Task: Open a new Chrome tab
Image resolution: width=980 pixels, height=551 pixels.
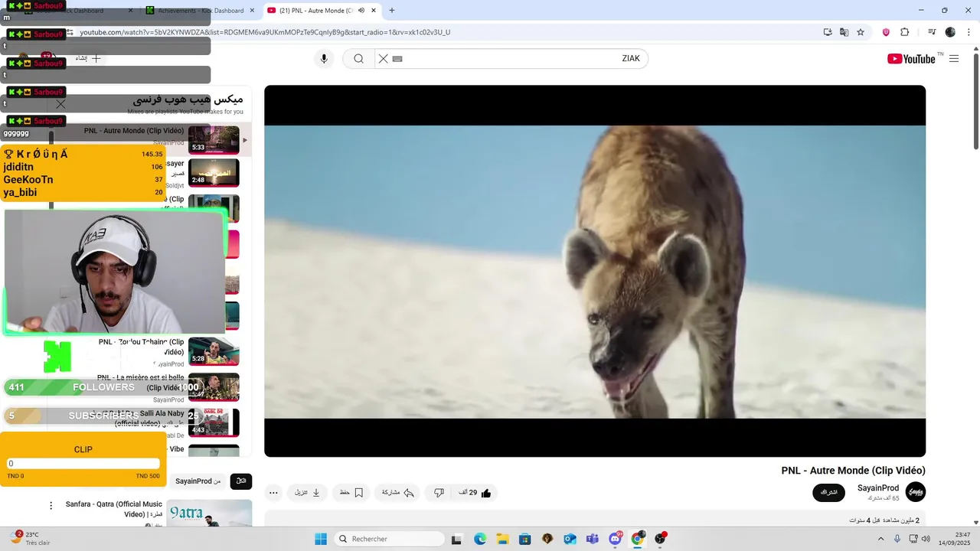Action: coord(392,11)
